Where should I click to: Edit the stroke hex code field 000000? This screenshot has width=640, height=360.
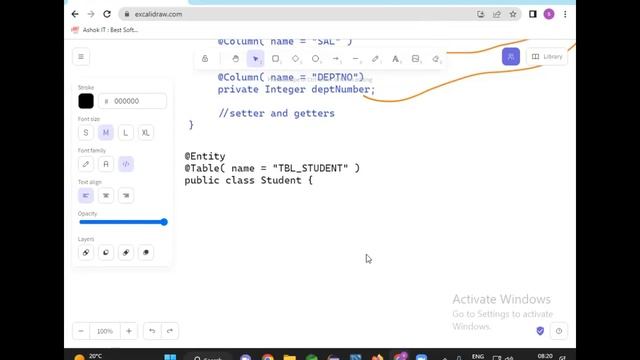tap(133, 101)
